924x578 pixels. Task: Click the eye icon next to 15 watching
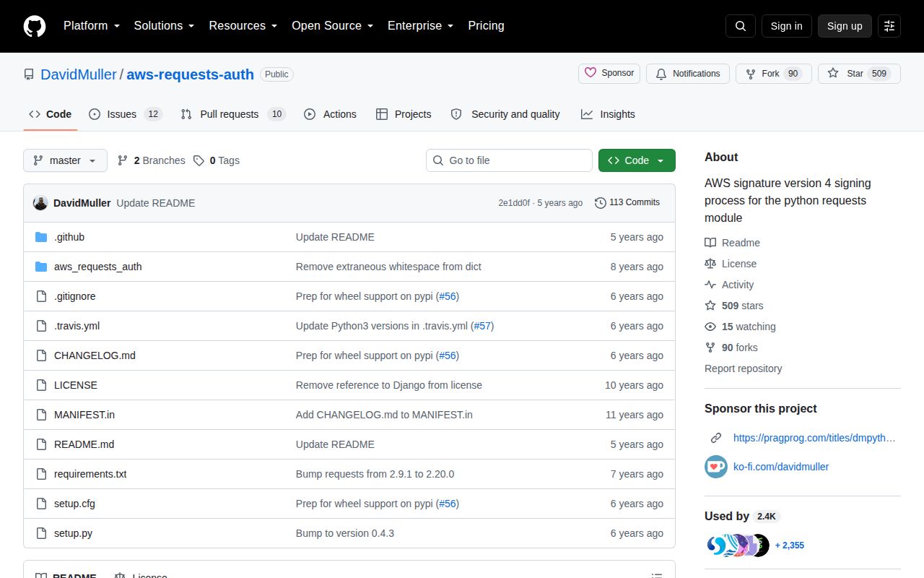point(710,327)
